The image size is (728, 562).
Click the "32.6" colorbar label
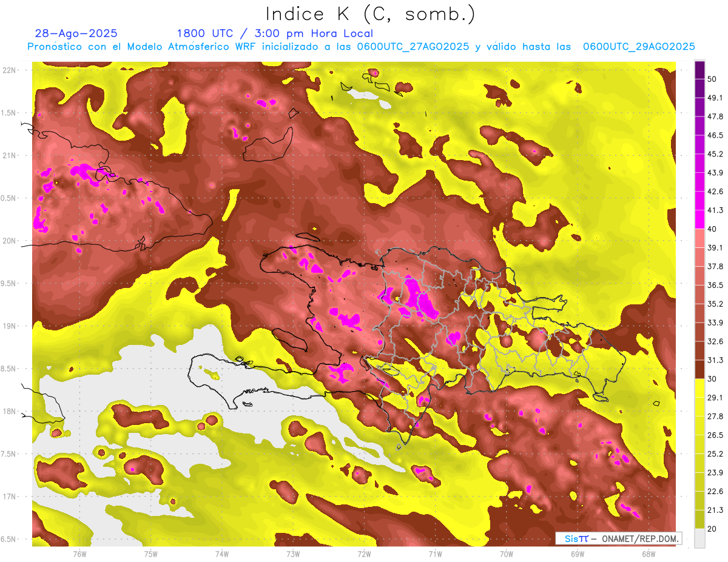tap(715, 341)
